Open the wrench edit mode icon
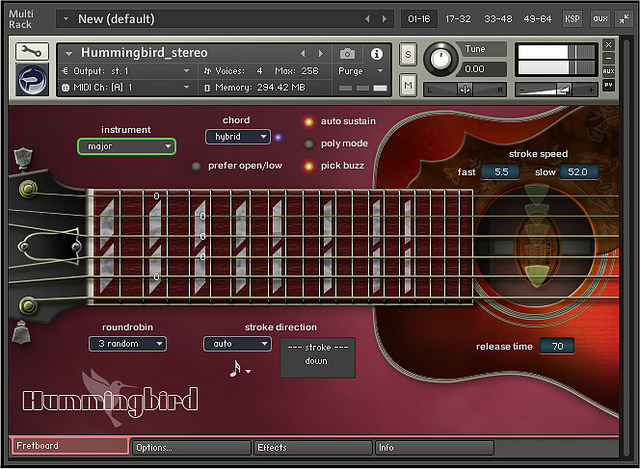The width and height of the screenshot is (640, 469). click(32, 51)
